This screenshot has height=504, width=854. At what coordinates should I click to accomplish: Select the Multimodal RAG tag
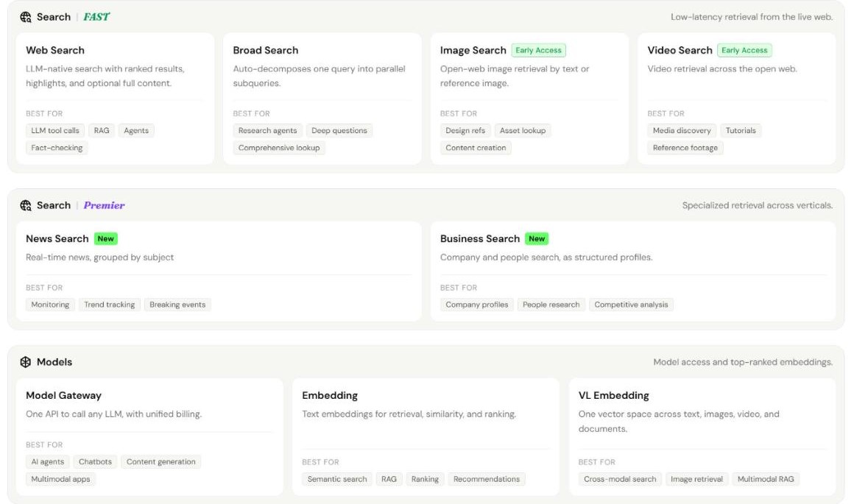pyautogui.click(x=766, y=479)
